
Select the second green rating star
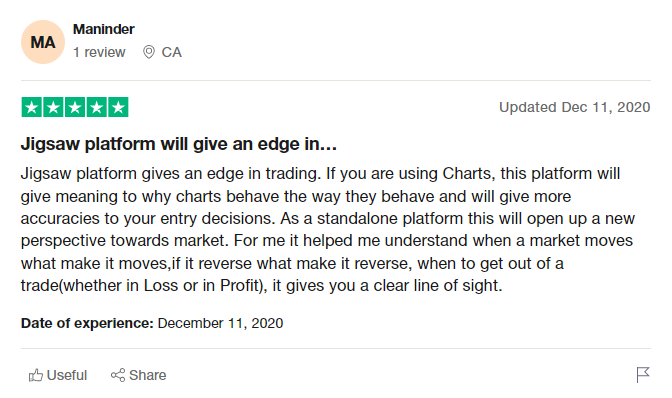pyautogui.click(x=53, y=107)
